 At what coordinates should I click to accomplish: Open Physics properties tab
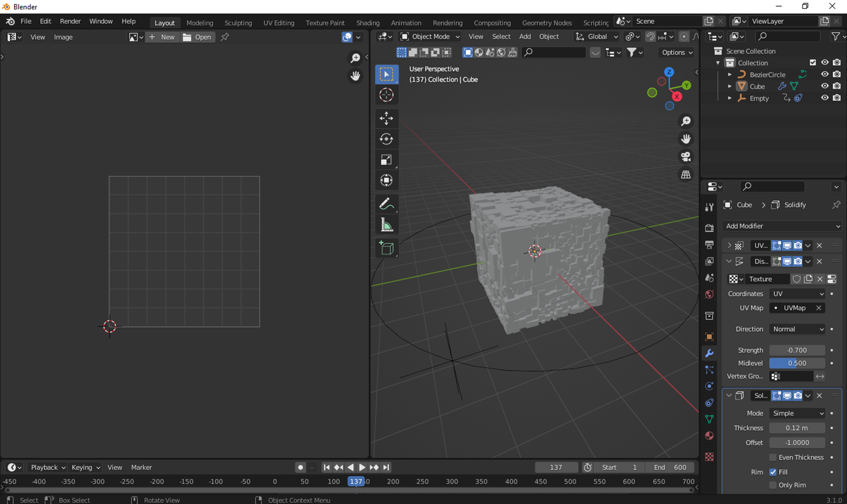(x=709, y=386)
